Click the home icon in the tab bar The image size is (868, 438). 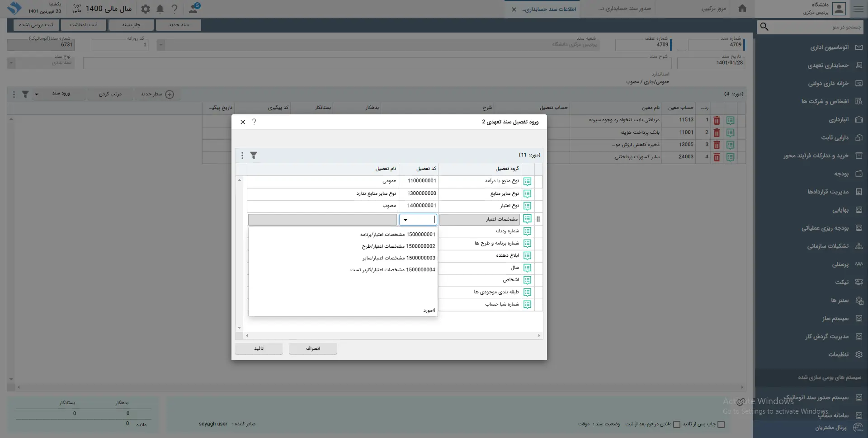pyautogui.click(x=742, y=9)
